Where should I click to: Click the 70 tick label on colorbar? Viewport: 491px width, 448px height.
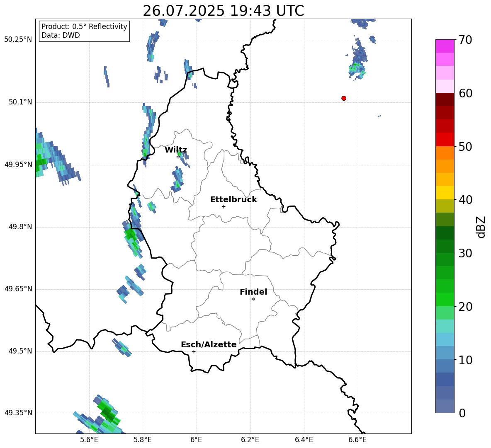point(465,40)
